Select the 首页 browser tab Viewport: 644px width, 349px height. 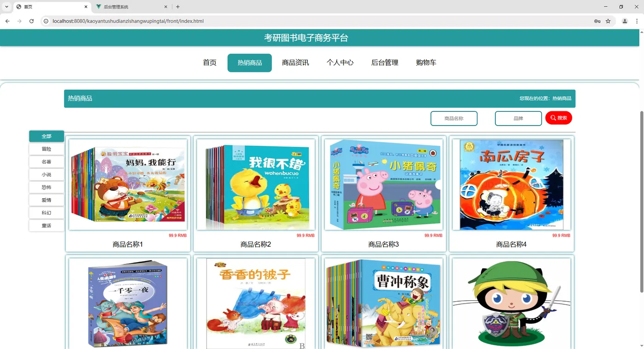pos(52,7)
